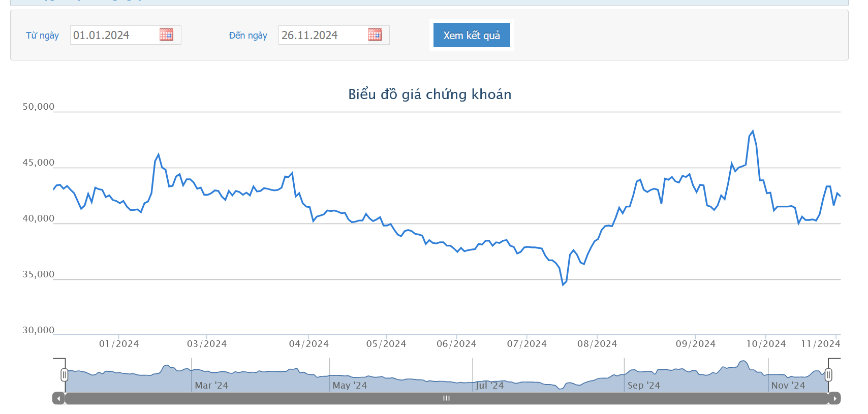The width and height of the screenshot is (868, 414).
Task: Click Sep '24 in the navigator
Action: (644, 386)
